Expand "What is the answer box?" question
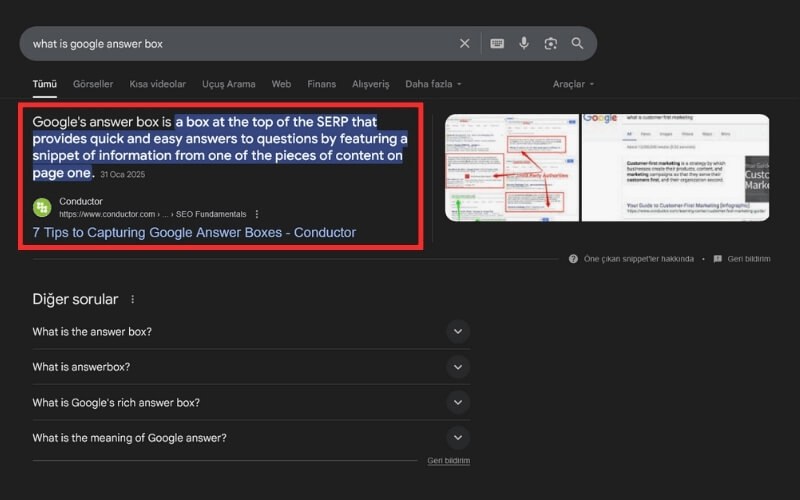Viewport: 800px width, 500px height. (x=458, y=332)
